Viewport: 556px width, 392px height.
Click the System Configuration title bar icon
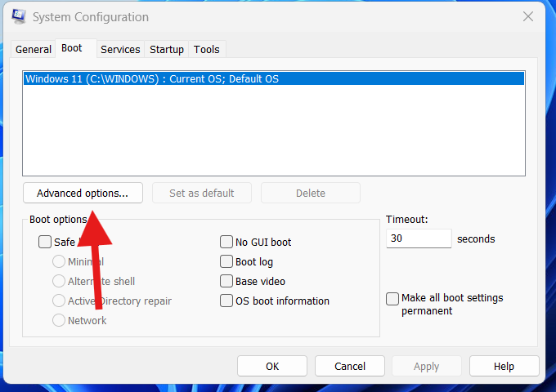pos(19,16)
